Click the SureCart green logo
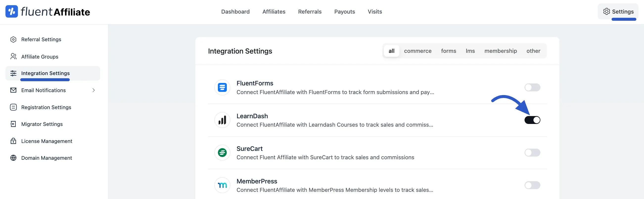Viewport: 644px width, 199px height. [x=222, y=153]
